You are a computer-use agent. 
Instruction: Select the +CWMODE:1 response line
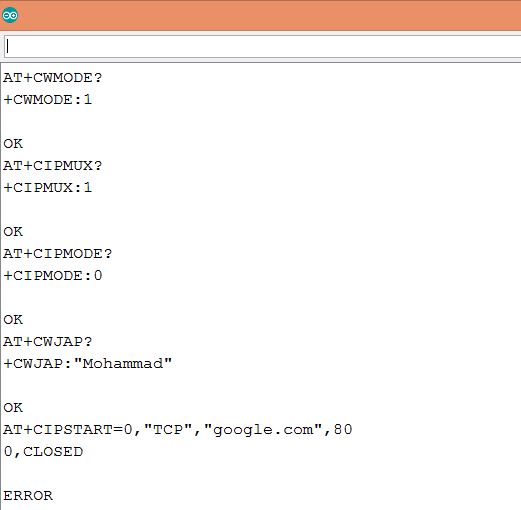(47, 100)
